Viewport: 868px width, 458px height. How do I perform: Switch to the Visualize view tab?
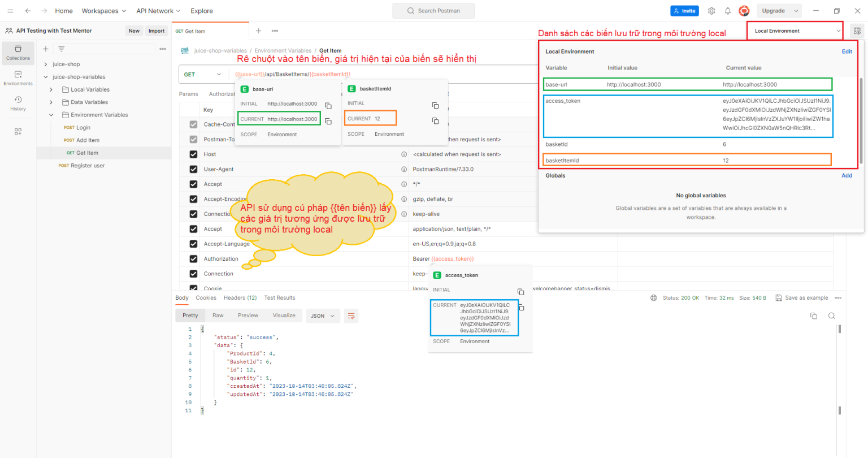[284, 316]
